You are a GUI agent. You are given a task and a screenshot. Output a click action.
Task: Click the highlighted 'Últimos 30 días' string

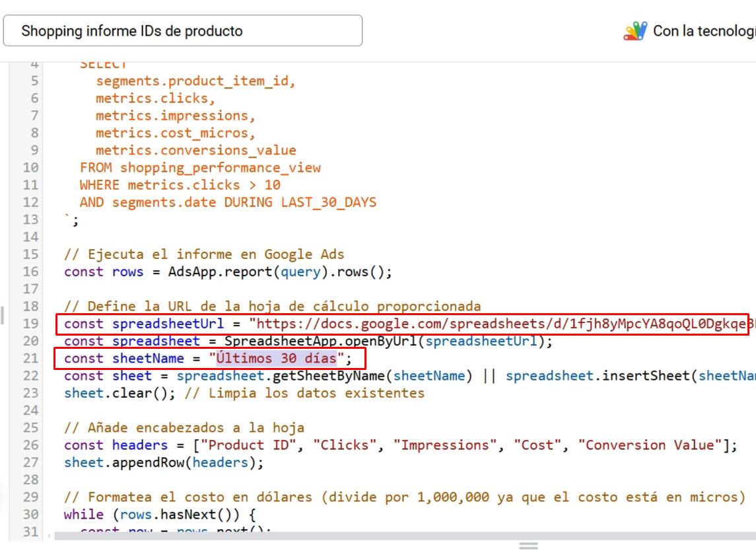pyautogui.click(x=276, y=359)
